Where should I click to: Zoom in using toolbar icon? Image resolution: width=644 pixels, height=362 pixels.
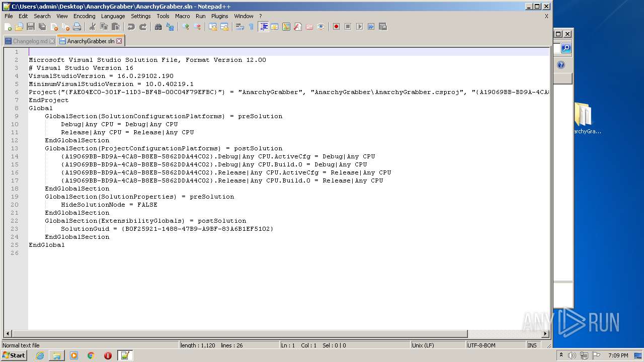pos(186,27)
